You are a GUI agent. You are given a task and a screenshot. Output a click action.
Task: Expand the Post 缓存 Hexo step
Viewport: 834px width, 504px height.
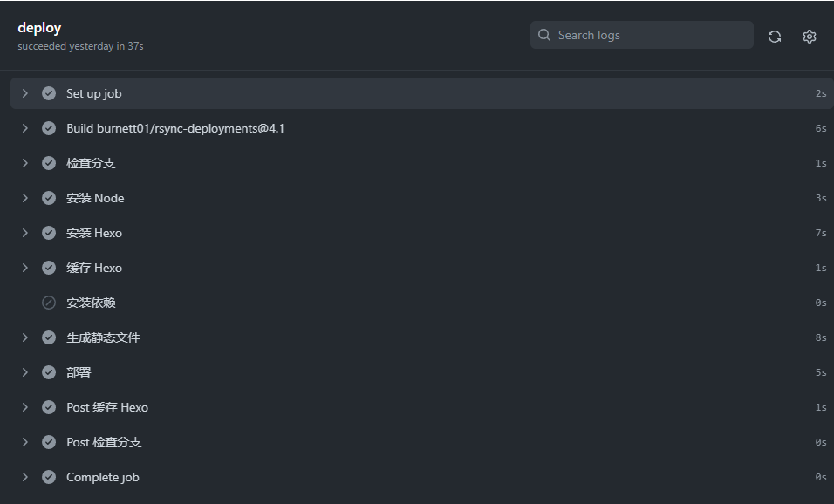point(25,407)
